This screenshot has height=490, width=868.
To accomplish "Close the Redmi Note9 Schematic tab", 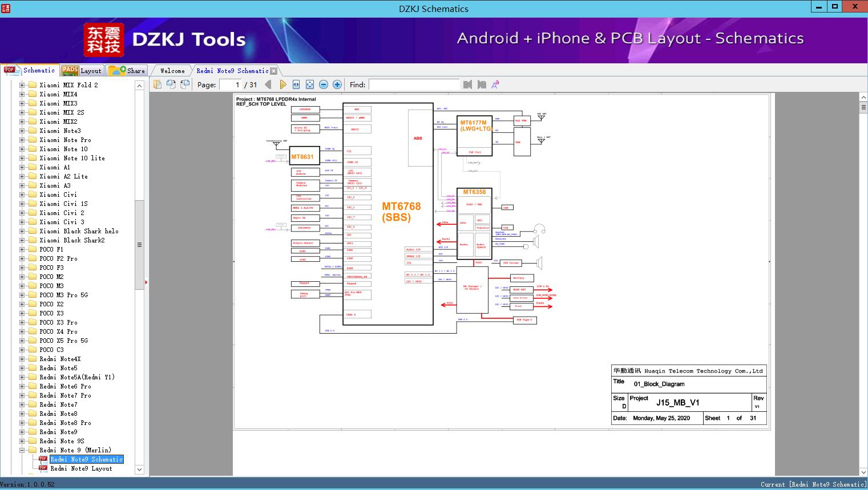I will pos(273,71).
